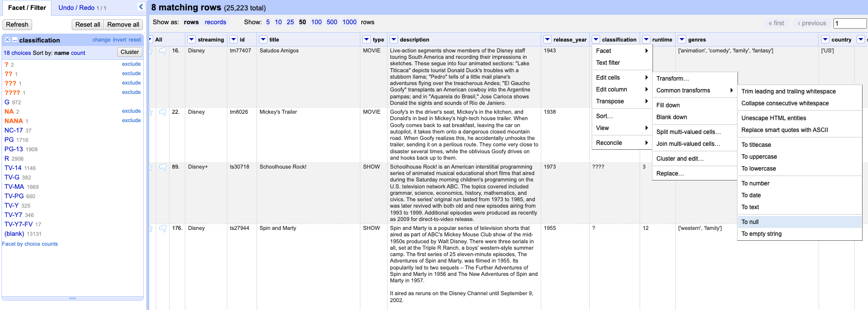The width and height of the screenshot is (868, 310).
Task: Open the description column dropdown menu
Action: coord(394,40)
